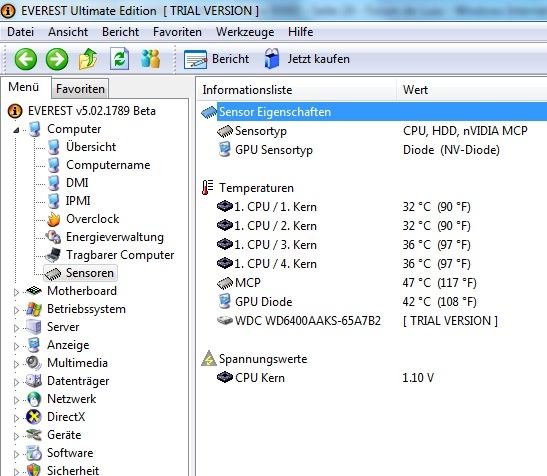
Task: Refresh the sensor readings with the refresh icon
Action: (x=119, y=59)
